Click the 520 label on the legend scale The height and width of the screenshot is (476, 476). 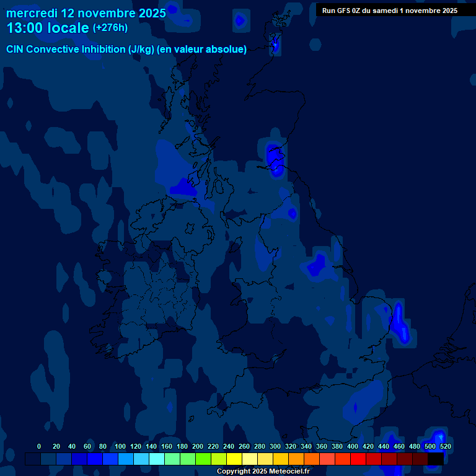click(445, 446)
